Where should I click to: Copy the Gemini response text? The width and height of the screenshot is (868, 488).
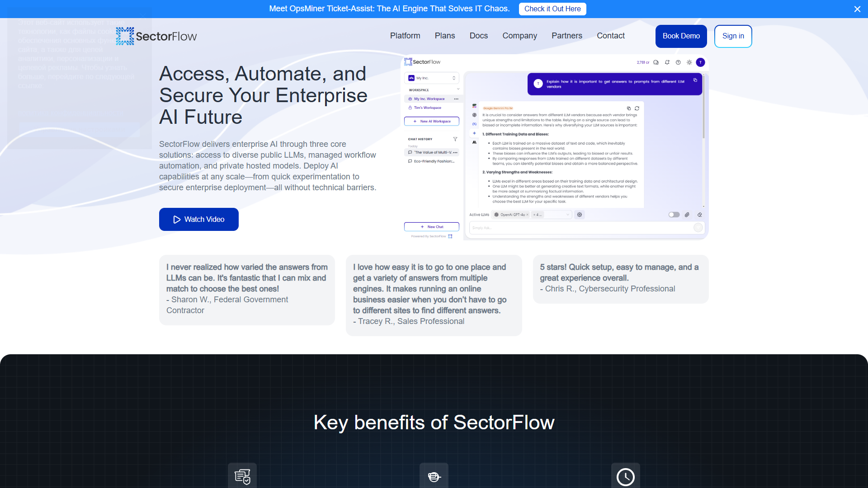[628, 108]
